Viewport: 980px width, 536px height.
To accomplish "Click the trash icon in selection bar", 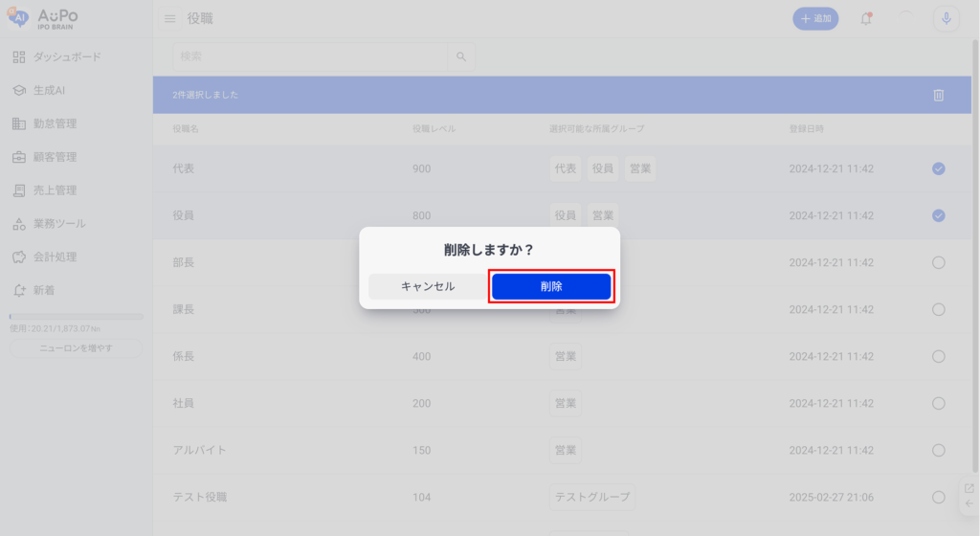I will click(x=938, y=95).
